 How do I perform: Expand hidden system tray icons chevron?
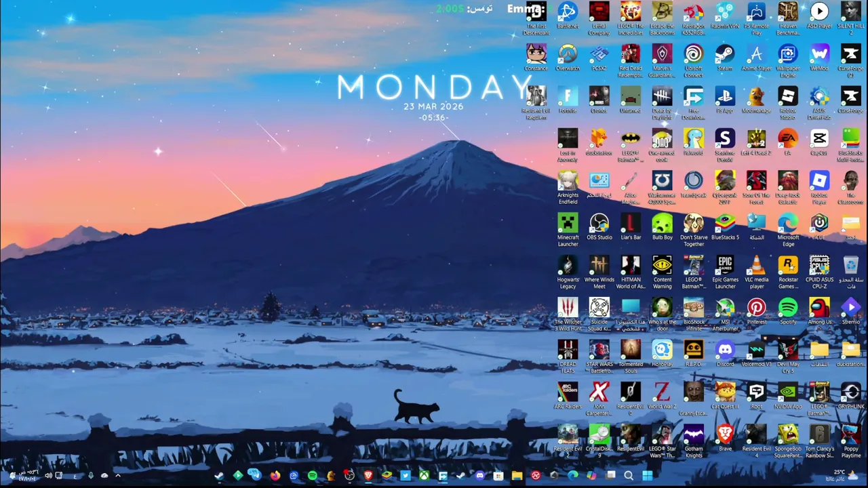(x=117, y=476)
